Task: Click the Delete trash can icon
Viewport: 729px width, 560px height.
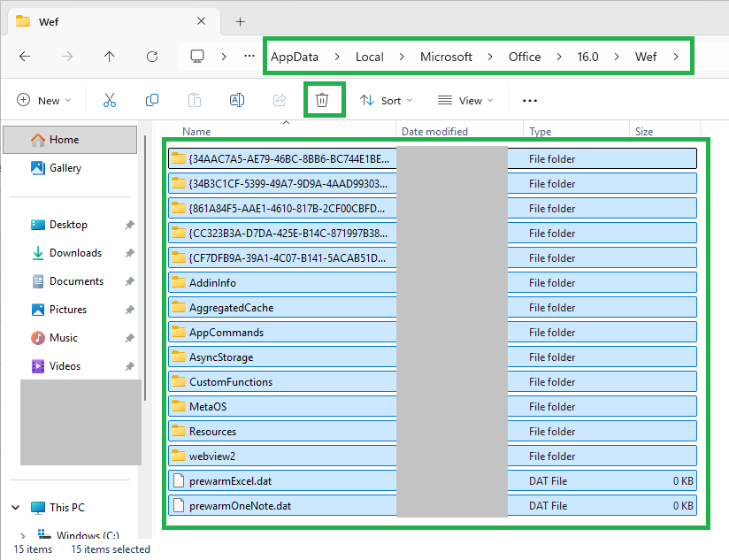Action: (322, 100)
